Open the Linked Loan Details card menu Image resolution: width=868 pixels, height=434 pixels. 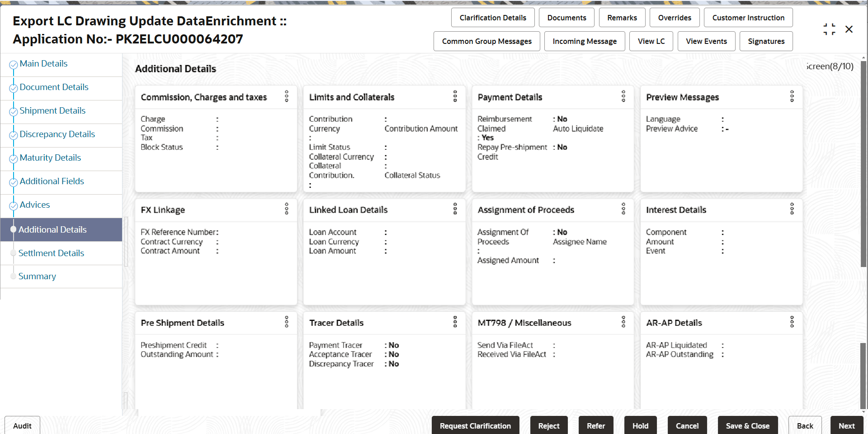click(455, 209)
